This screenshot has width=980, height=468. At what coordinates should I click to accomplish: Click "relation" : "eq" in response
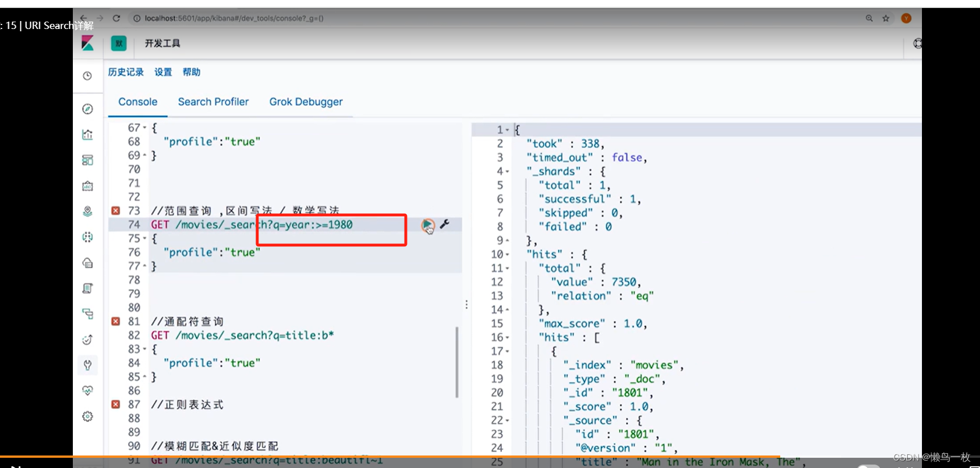coord(602,296)
